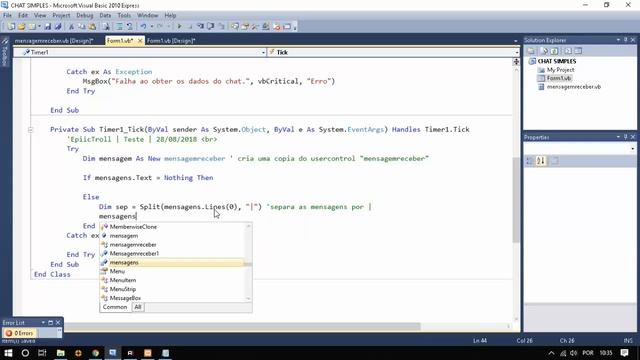Viewport: 640px width, 360px height.
Task: Click the Error List toolbar icon
Action: point(277,27)
